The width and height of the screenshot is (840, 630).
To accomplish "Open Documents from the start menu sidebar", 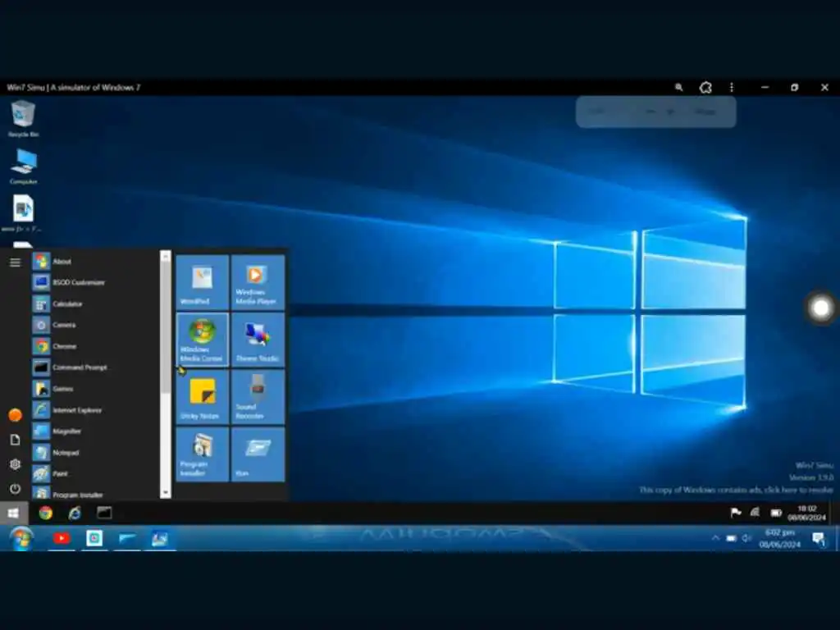I will click(15, 440).
